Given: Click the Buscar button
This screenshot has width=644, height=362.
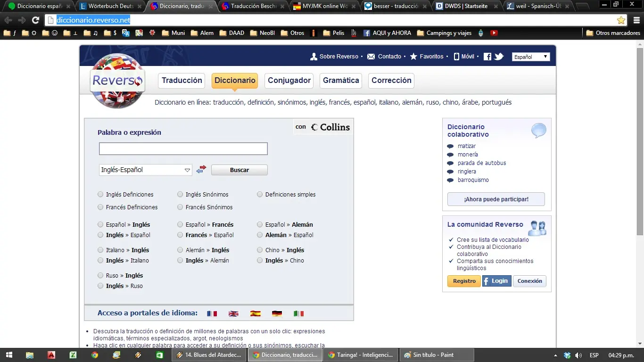Looking at the screenshot, I should click(239, 170).
